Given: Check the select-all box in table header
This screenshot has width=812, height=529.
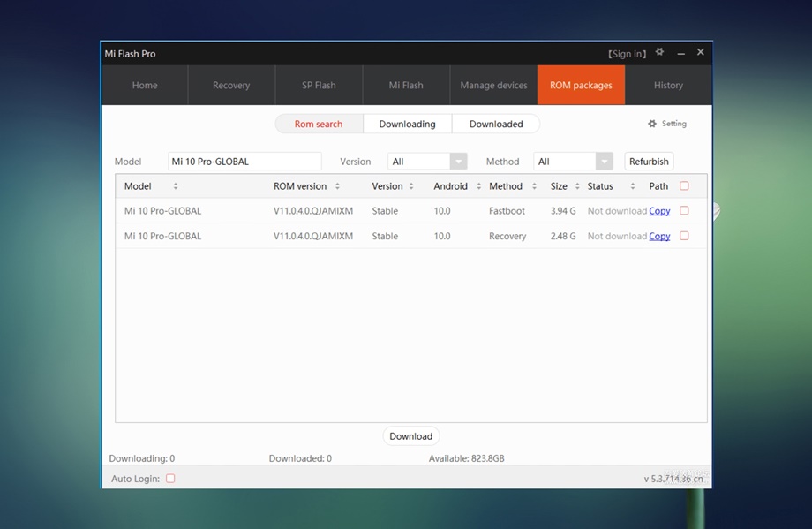Looking at the screenshot, I should [x=684, y=186].
